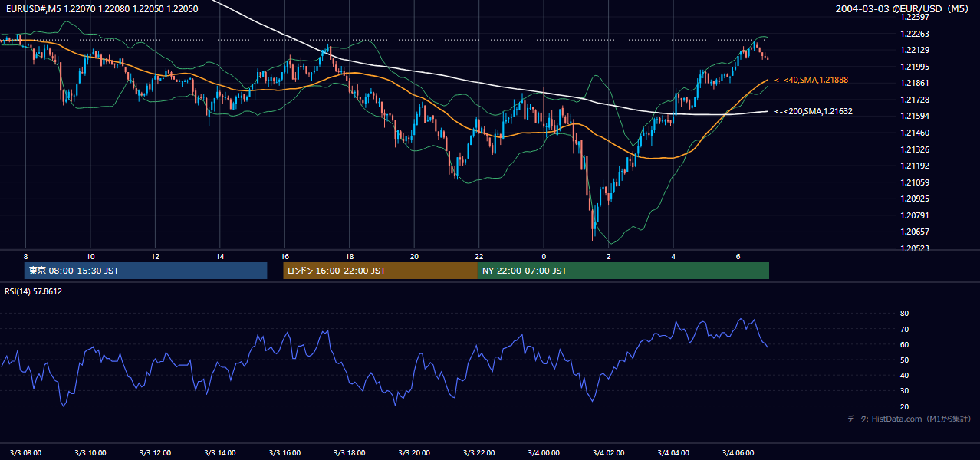Click the 3/3 22:00 time label
This screenshot has width=980, height=460.
click(479, 452)
